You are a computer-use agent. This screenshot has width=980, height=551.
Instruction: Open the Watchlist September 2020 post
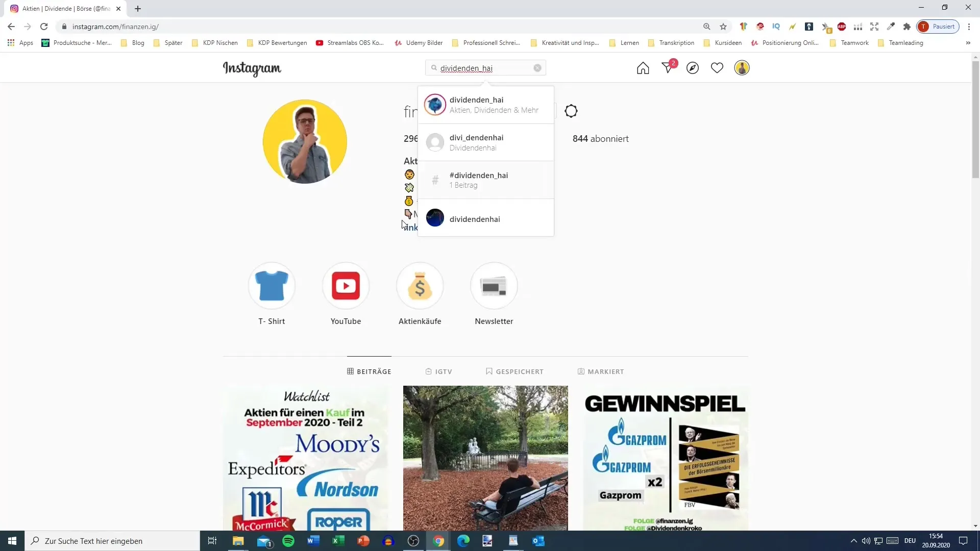click(305, 458)
